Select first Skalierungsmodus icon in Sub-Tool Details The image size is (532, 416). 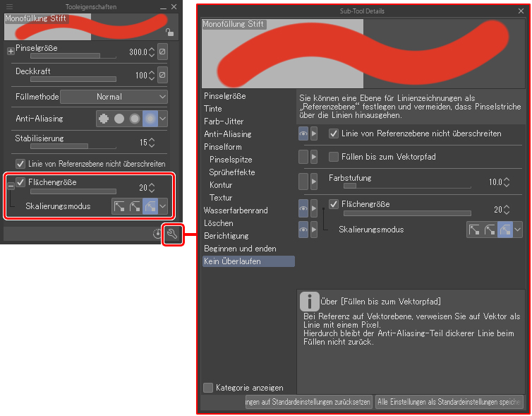tap(474, 230)
